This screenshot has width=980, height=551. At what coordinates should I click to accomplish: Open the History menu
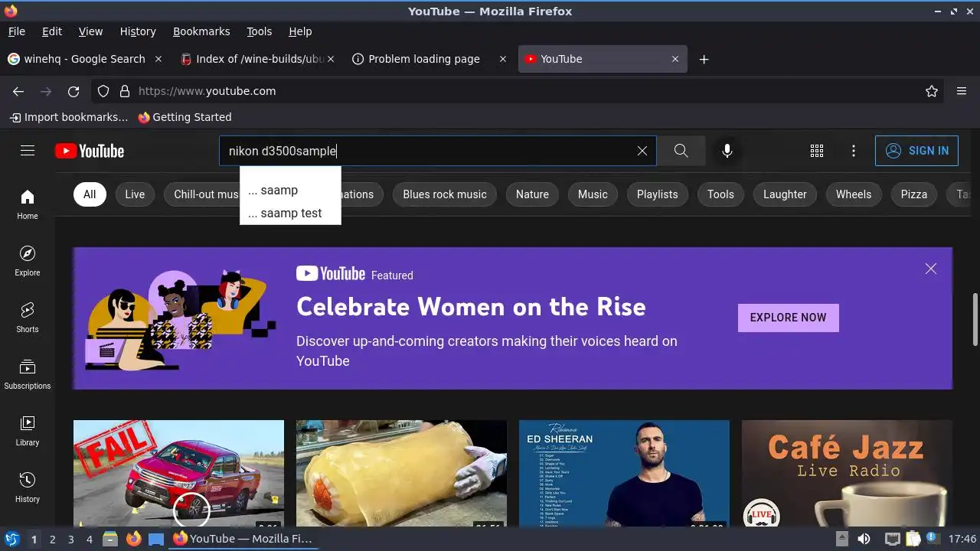138,31
